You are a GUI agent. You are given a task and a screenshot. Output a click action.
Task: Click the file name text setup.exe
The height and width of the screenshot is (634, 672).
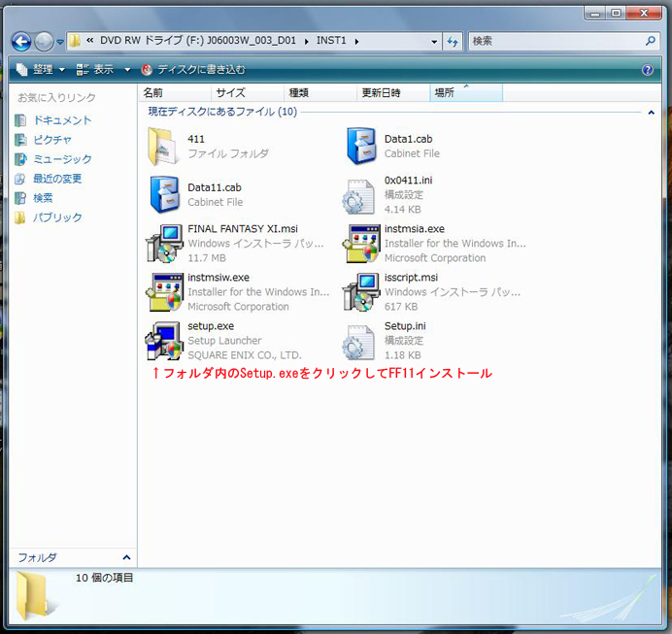(x=211, y=326)
